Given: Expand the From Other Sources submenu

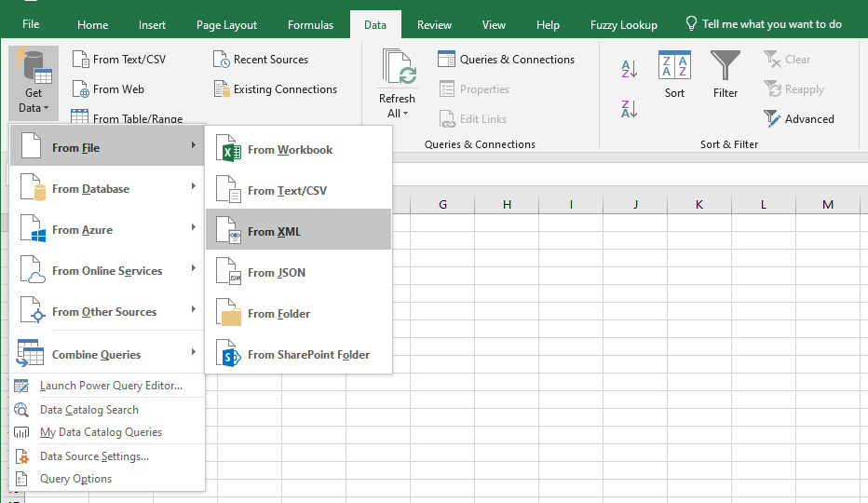Looking at the screenshot, I should pyautogui.click(x=107, y=311).
